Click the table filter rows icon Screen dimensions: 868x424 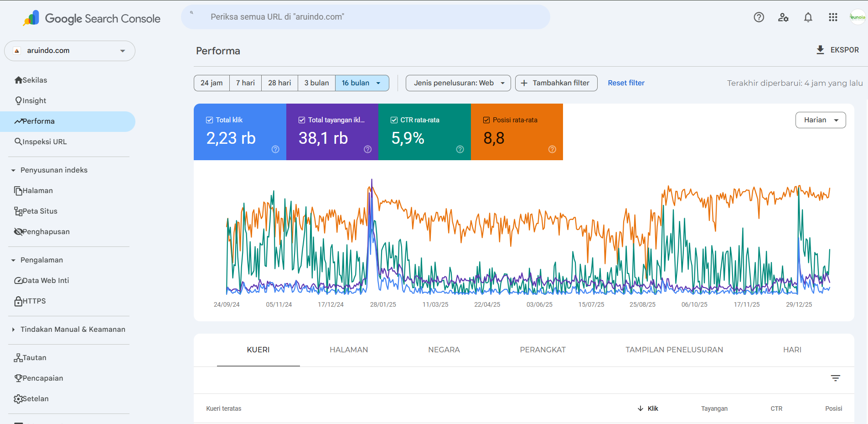point(835,378)
